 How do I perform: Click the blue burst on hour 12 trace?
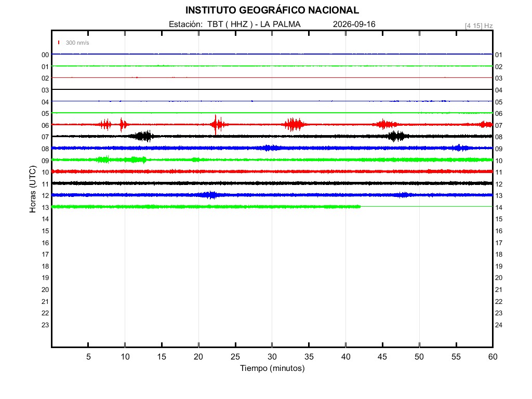210,195
